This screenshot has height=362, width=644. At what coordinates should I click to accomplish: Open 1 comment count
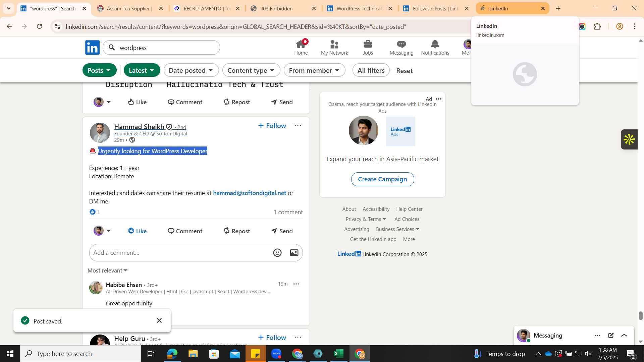pos(288,212)
